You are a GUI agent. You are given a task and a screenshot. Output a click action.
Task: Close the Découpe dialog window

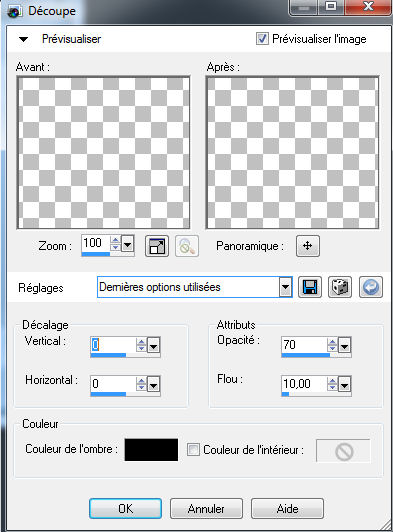[x=368, y=7]
